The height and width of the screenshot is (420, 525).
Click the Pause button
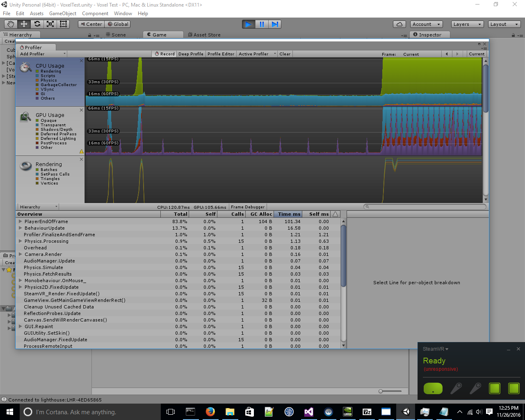tap(262, 24)
